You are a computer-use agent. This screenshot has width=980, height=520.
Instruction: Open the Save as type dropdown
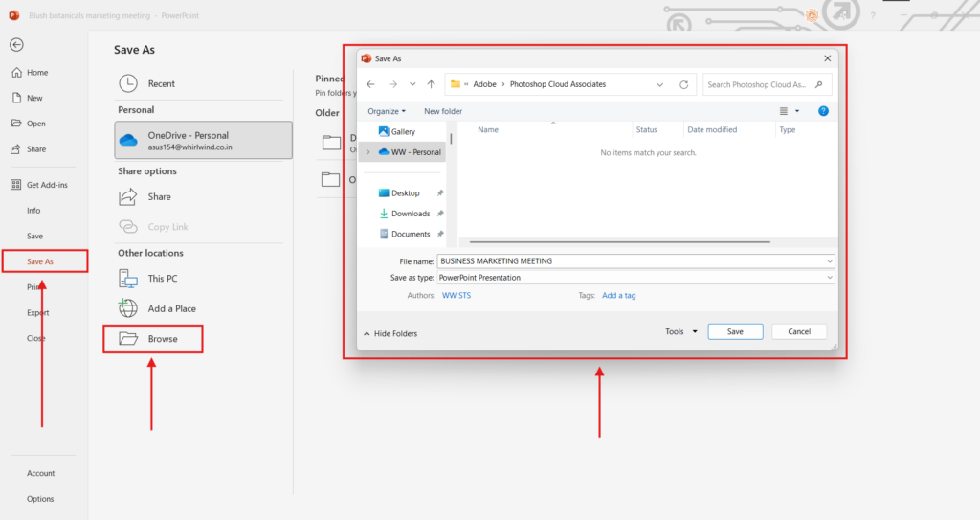[x=635, y=278]
